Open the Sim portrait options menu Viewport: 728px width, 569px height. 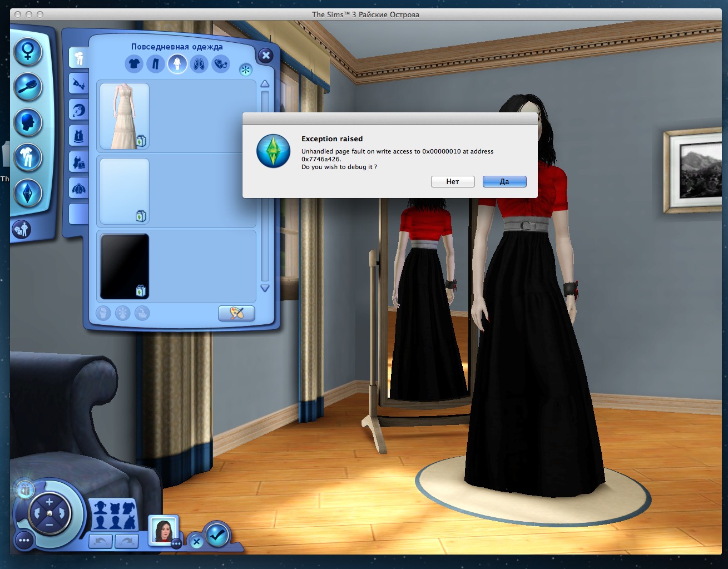coord(176,544)
